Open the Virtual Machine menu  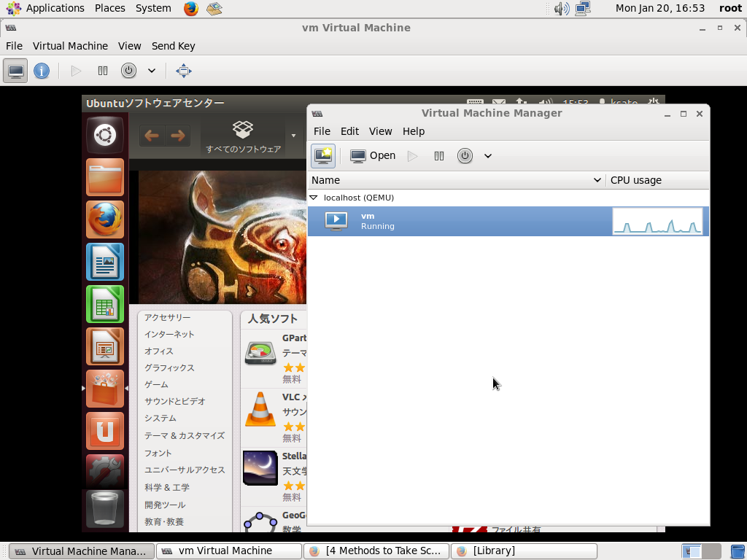pyautogui.click(x=70, y=46)
